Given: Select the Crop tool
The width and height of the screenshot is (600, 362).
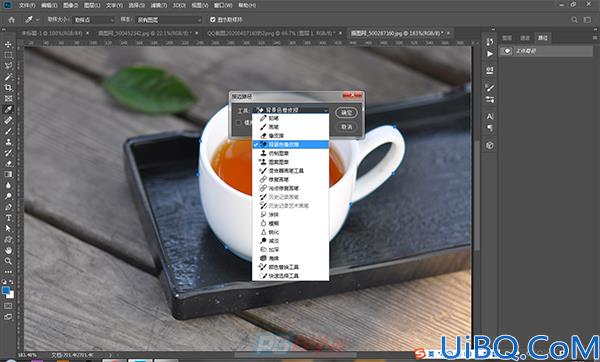Looking at the screenshot, I should 8,88.
